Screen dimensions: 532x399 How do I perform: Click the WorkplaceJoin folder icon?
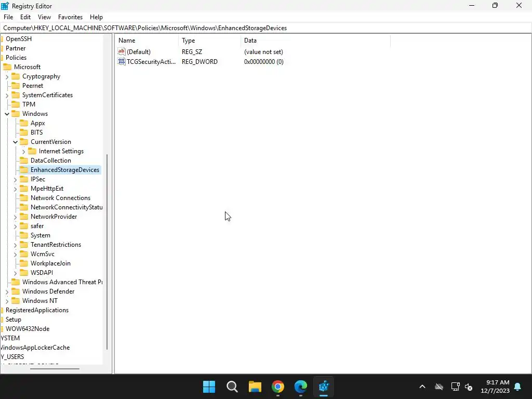click(x=24, y=263)
